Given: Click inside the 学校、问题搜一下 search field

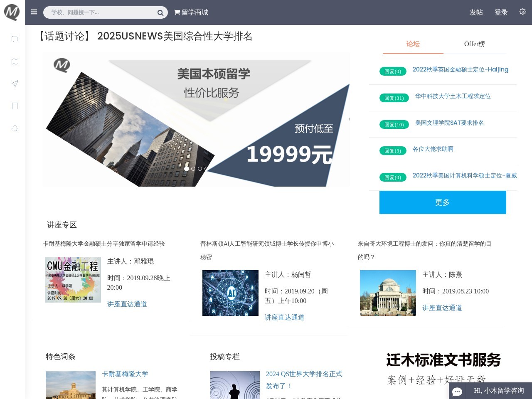Looking at the screenshot, I should (100, 12).
